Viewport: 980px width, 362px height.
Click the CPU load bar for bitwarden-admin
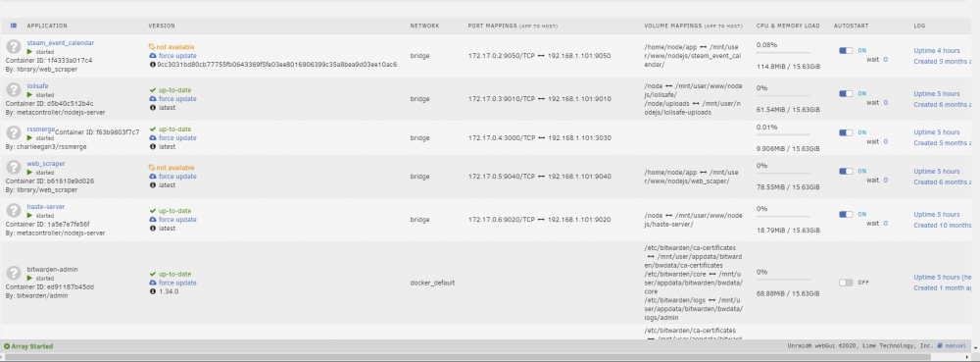783,281
